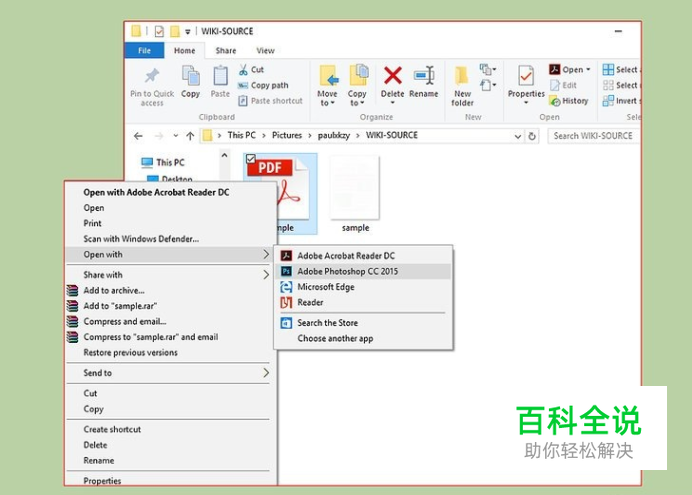Open the Easy access dropdown icon

tap(488, 85)
